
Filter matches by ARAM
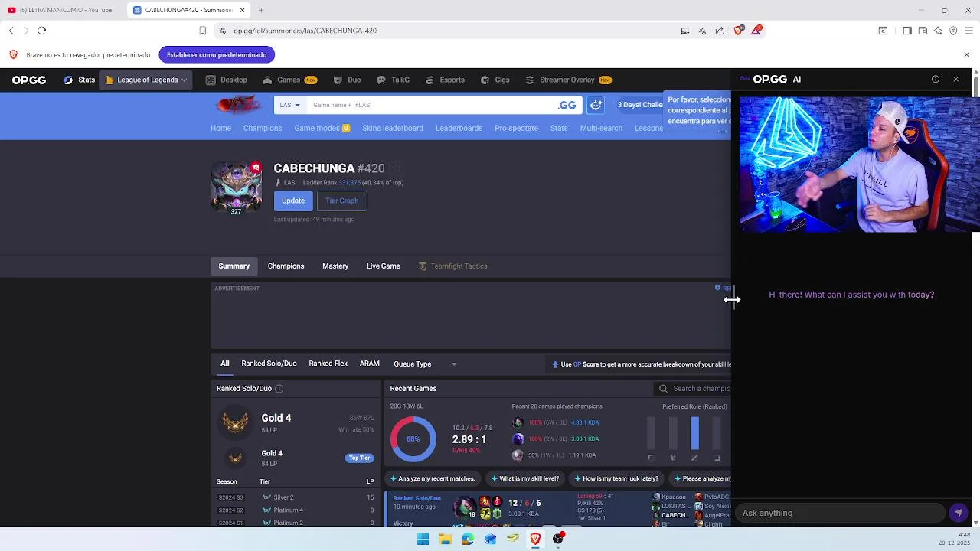369,364
